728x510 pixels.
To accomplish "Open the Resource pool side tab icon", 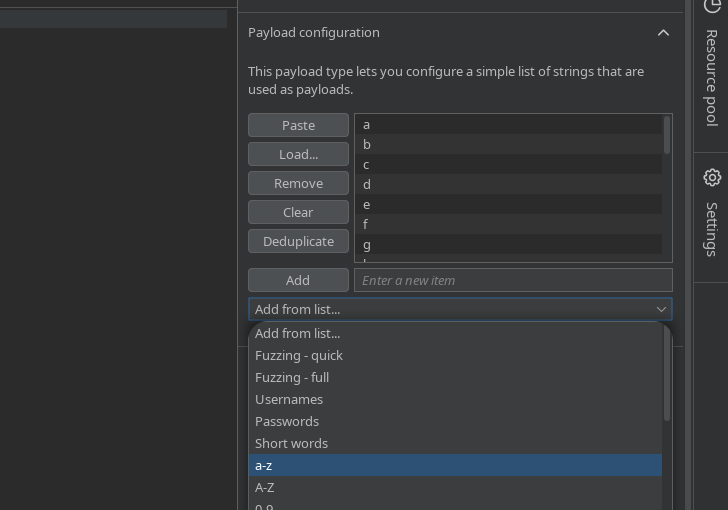I will coord(712,6).
